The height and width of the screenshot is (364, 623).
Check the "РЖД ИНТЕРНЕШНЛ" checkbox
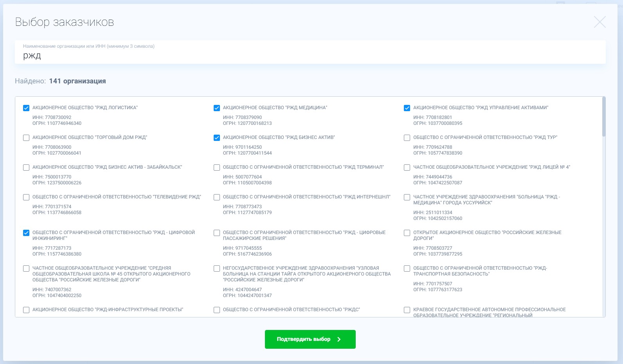coord(217,197)
